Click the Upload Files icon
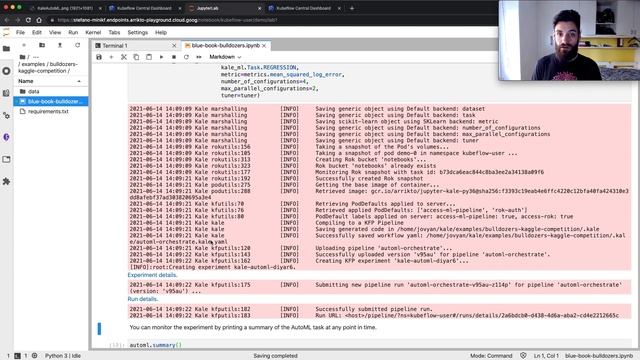 pyautogui.click(x=60, y=45)
